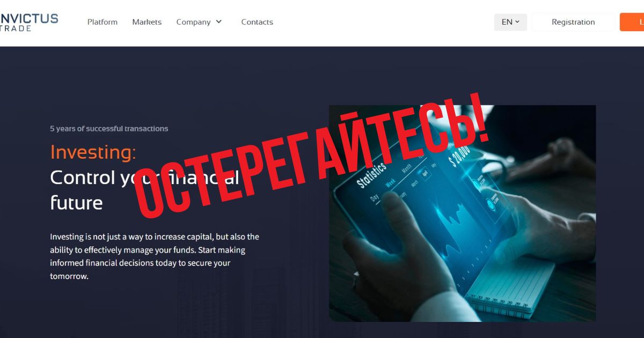Image resolution: width=644 pixels, height=338 pixels.
Task: Click the small arrow beside EN
Action: tap(517, 22)
